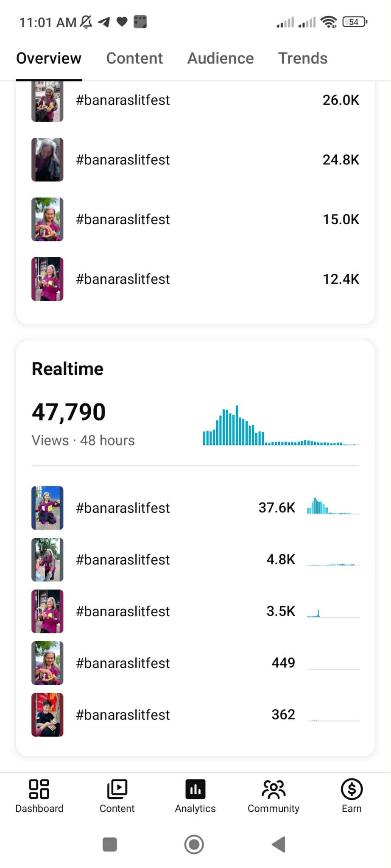
Task: Switch to the Content tab at top
Action: [134, 58]
